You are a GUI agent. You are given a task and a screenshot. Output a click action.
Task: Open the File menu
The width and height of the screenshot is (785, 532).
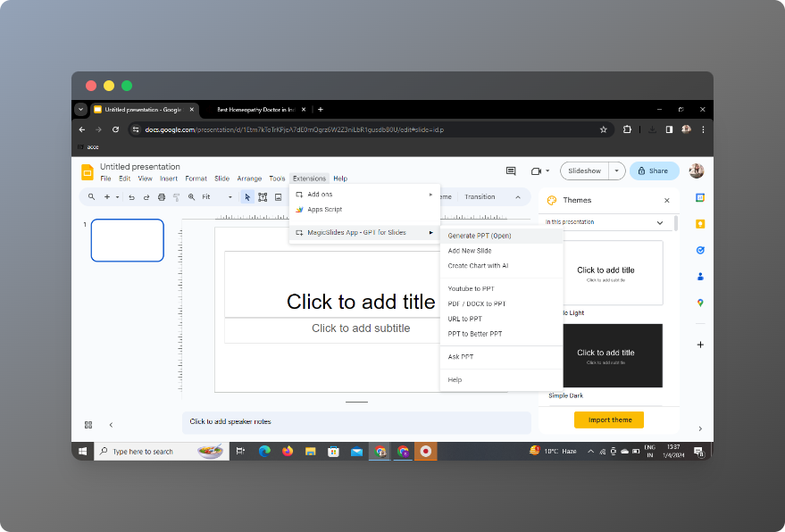105,179
